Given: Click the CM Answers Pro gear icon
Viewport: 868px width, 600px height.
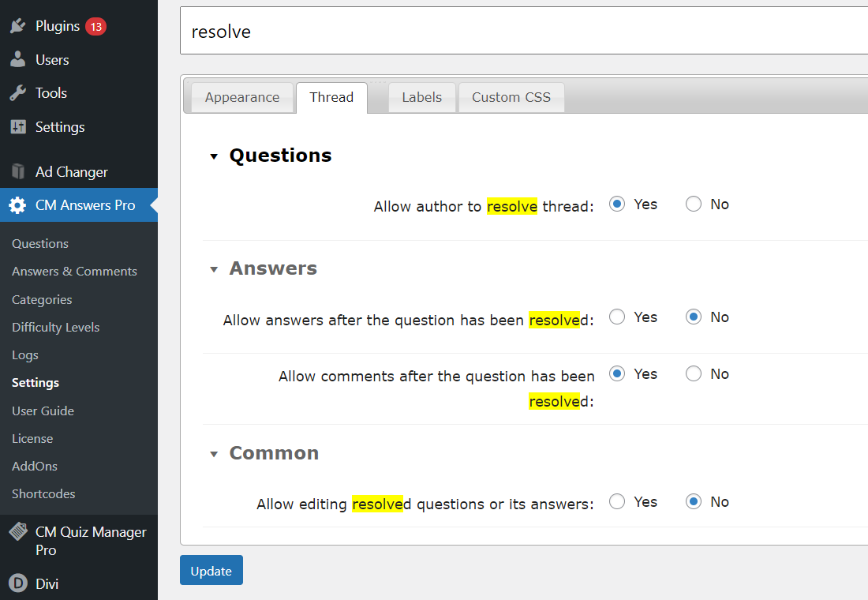Looking at the screenshot, I should point(17,205).
